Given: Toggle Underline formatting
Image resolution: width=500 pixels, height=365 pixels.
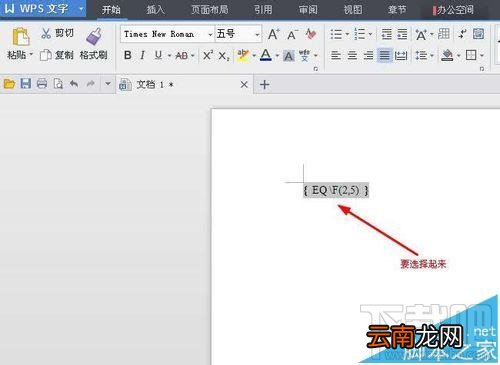Looking at the screenshot, I should [158, 55].
